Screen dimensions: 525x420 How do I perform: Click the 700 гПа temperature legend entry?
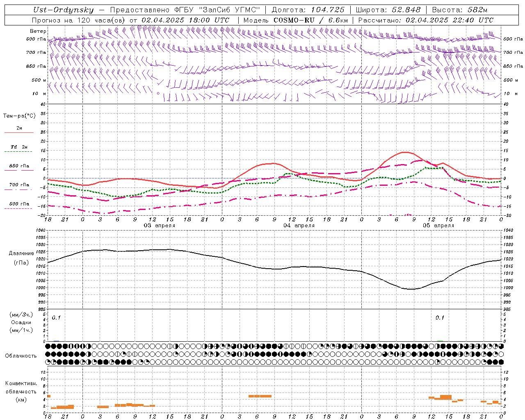coord(19,185)
